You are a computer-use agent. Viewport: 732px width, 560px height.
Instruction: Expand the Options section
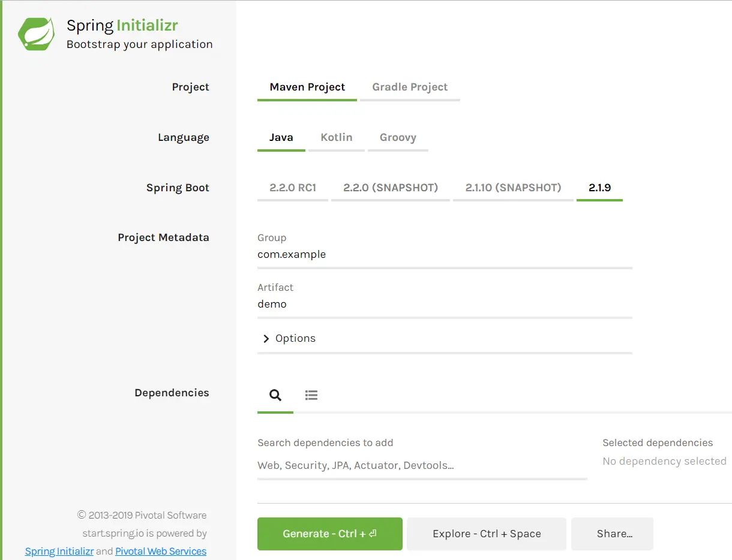(295, 338)
